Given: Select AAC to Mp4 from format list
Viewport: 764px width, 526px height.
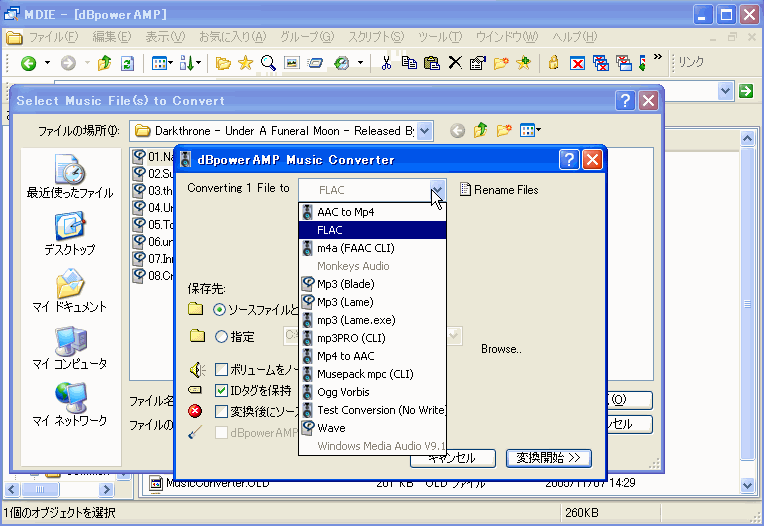Looking at the screenshot, I should click(372, 212).
